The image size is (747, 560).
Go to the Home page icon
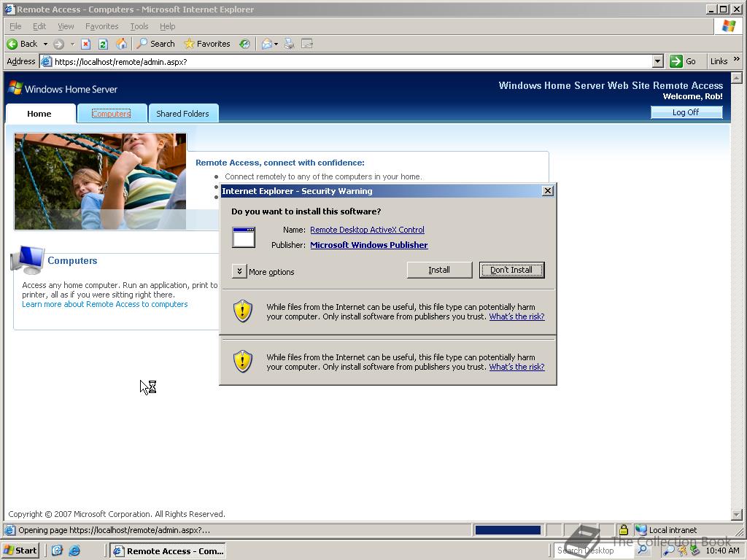pos(122,44)
